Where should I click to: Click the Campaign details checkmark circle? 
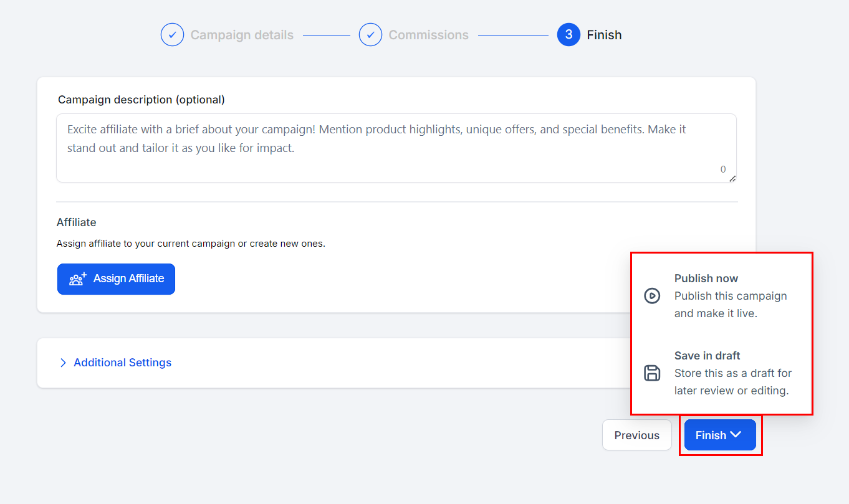pyautogui.click(x=172, y=35)
